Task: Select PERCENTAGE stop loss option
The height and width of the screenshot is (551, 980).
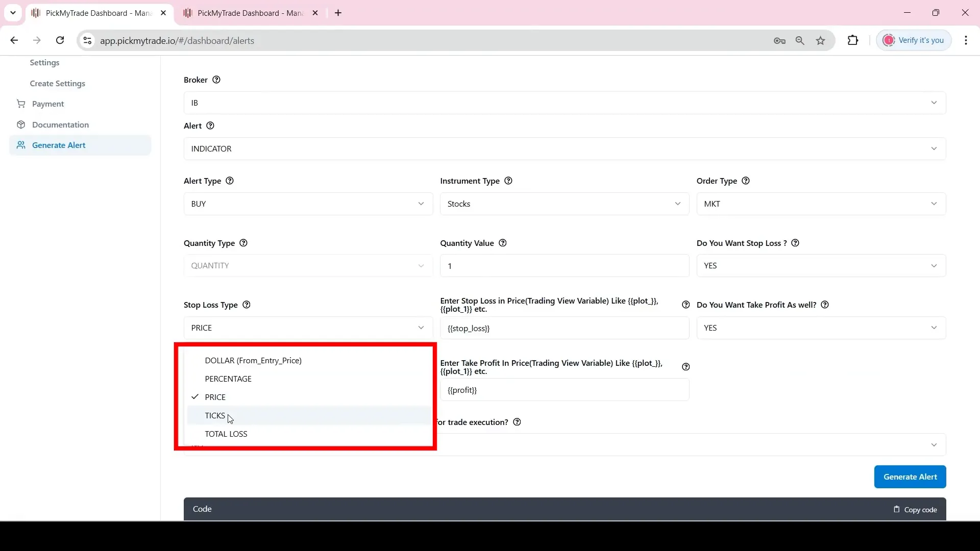Action: tap(308, 379)
